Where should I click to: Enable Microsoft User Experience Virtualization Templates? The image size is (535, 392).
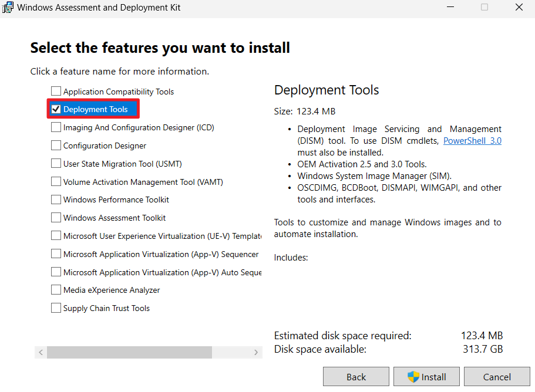56,236
